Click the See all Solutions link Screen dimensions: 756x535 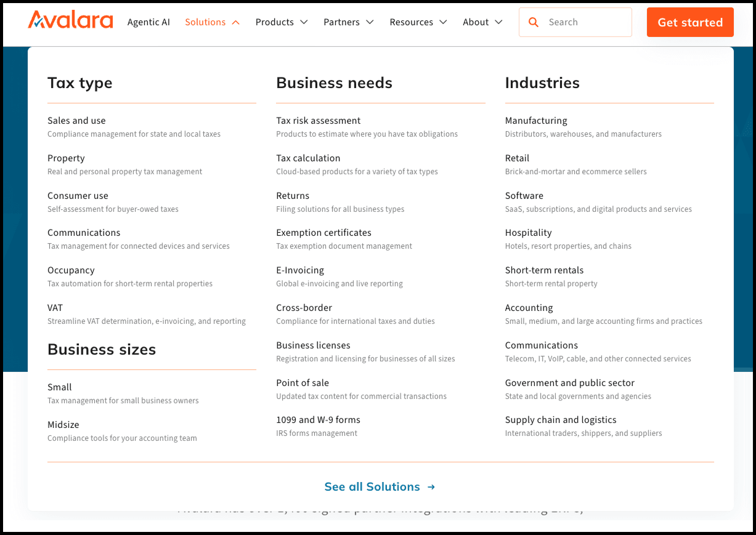tap(372, 486)
